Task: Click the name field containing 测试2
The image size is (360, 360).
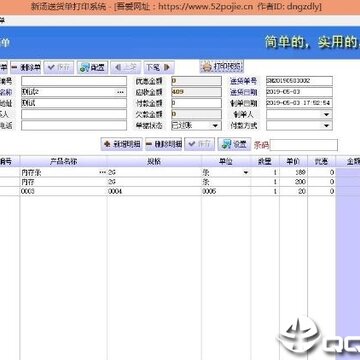Action: (74, 92)
